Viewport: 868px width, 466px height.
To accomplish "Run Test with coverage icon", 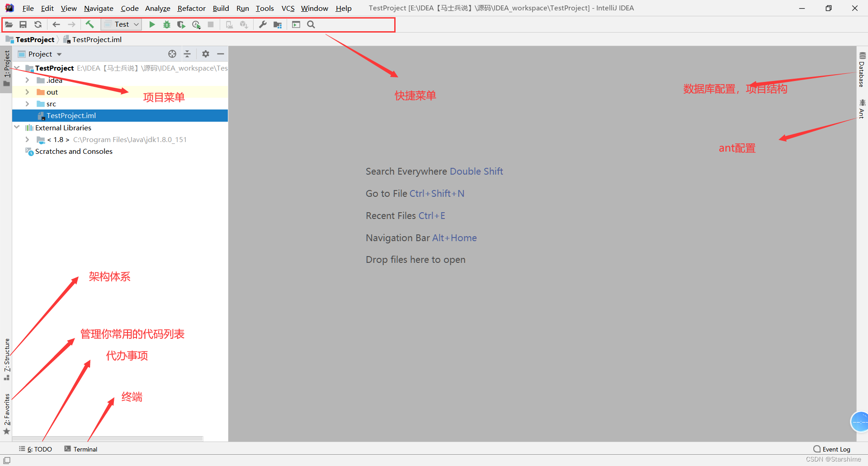I will click(181, 24).
